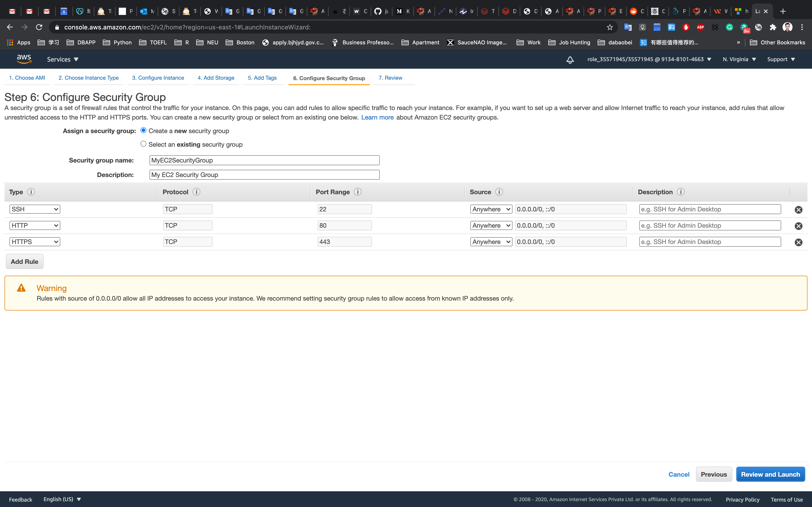Expand the Services menu

pyautogui.click(x=62, y=59)
